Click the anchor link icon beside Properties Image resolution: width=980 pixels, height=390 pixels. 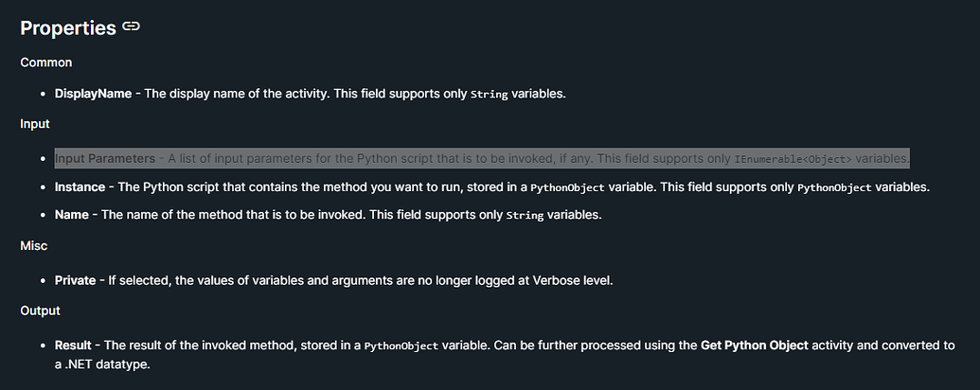[x=132, y=27]
